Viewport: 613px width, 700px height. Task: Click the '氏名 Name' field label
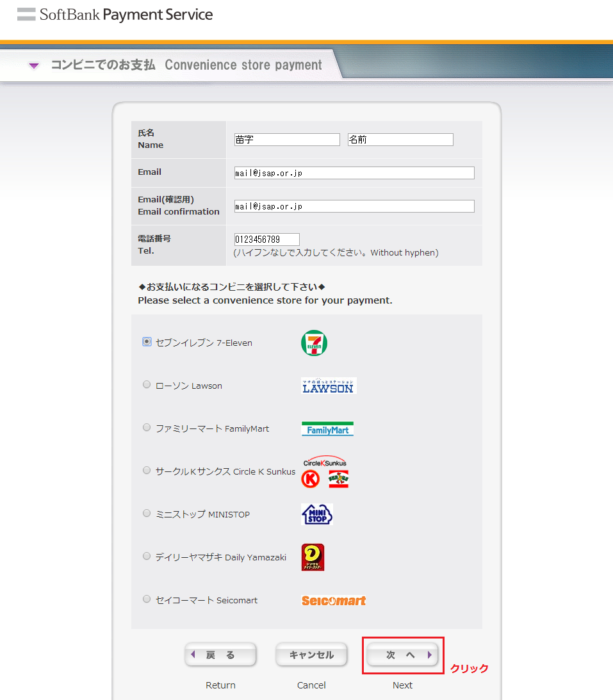151,139
